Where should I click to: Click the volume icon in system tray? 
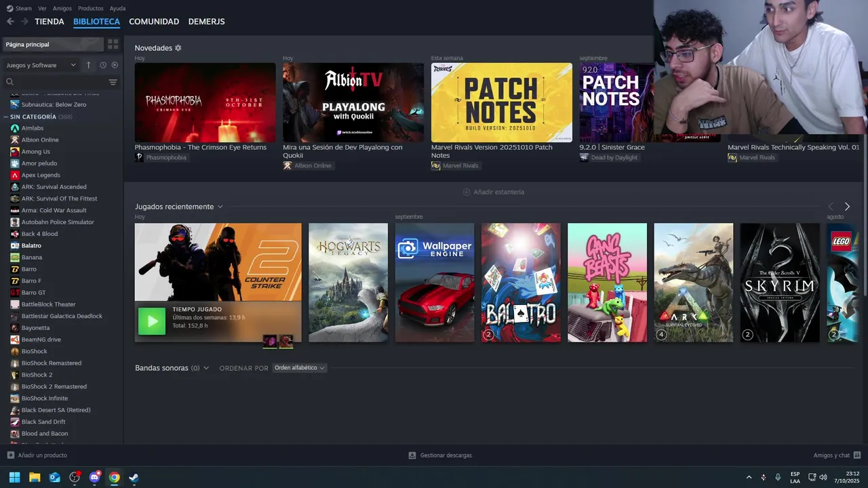pos(823,477)
